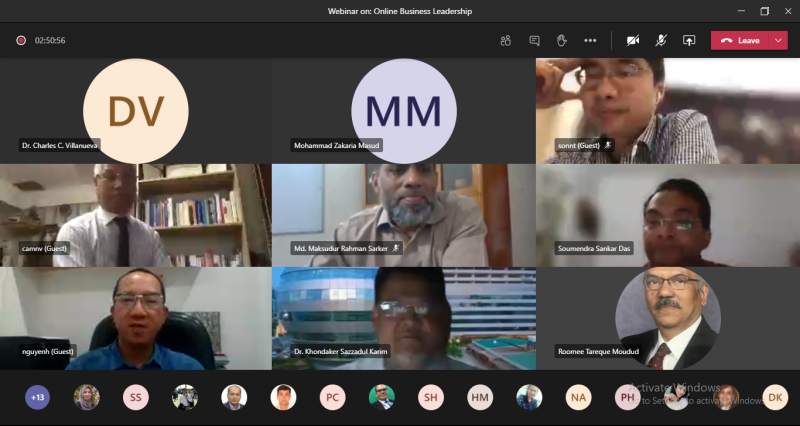Select the PC participant avatar
This screenshot has width=800, height=426.
333,397
